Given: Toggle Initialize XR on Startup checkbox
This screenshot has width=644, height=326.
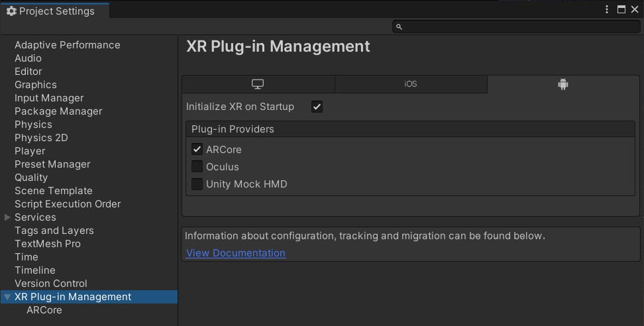Looking at the screenshot, I should click(317, 107).
